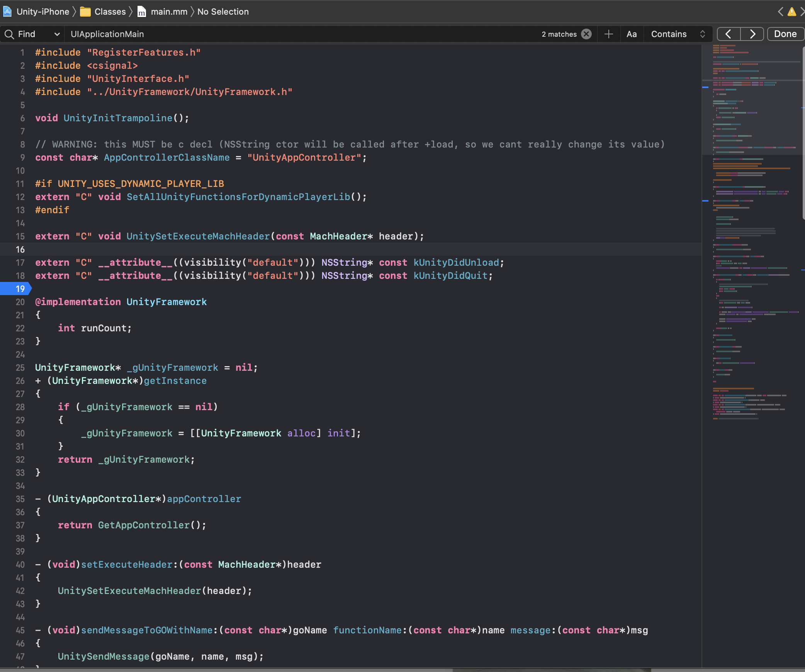Image resolution: width=805 pixels, height=672 pixels.
Task: Click the WARNING comment on line 8
Action: tap(350, 144)
